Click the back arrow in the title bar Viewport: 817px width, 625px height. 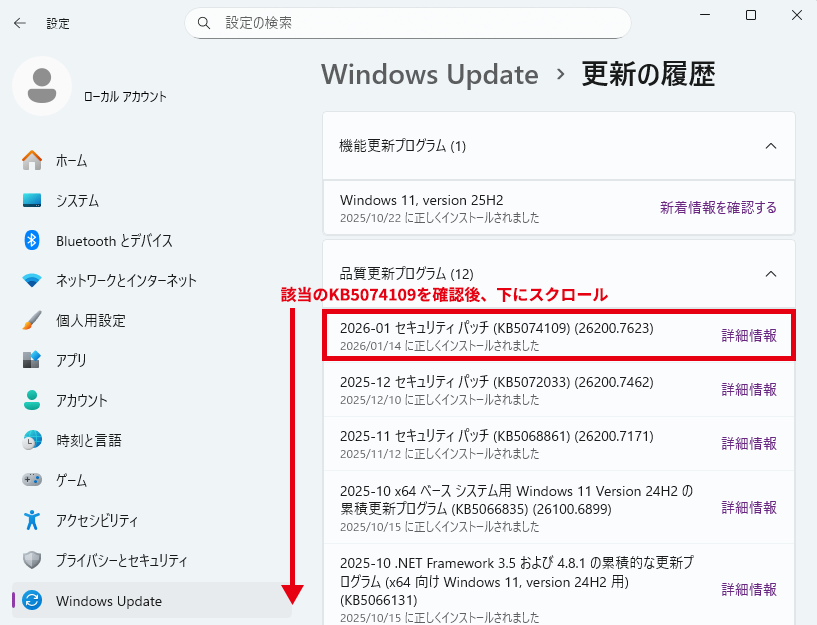coord(20,22)
